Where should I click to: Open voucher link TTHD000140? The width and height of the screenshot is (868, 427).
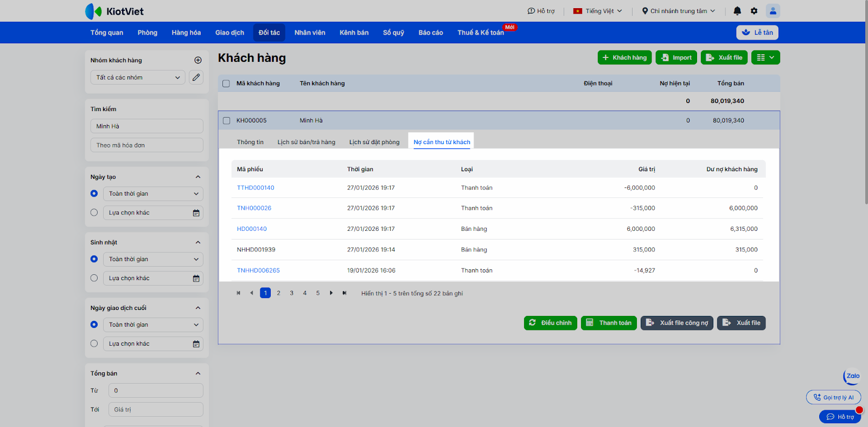(256, 188)
